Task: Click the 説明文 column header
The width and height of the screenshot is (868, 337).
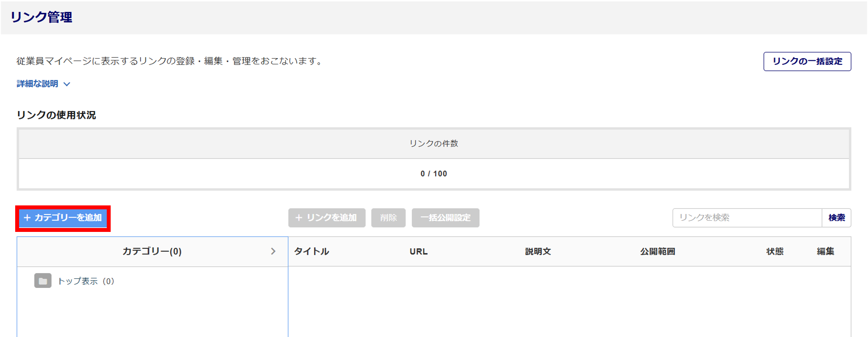Action: click(x=538, y=251)
